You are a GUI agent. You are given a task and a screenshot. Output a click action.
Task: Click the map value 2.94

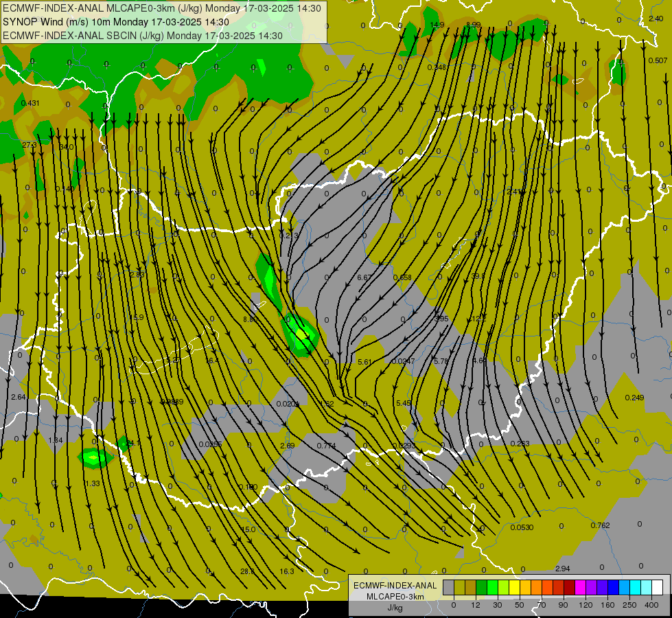pos(562,569)
